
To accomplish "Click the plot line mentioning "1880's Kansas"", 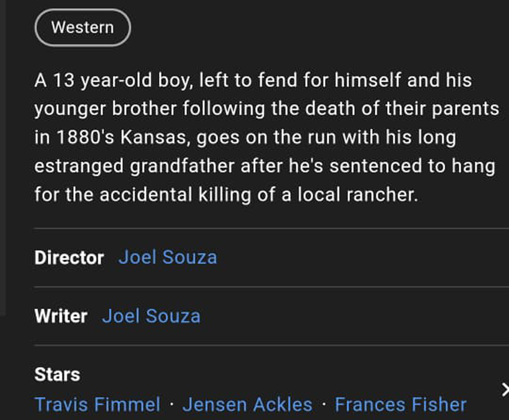I will [245, 138].
